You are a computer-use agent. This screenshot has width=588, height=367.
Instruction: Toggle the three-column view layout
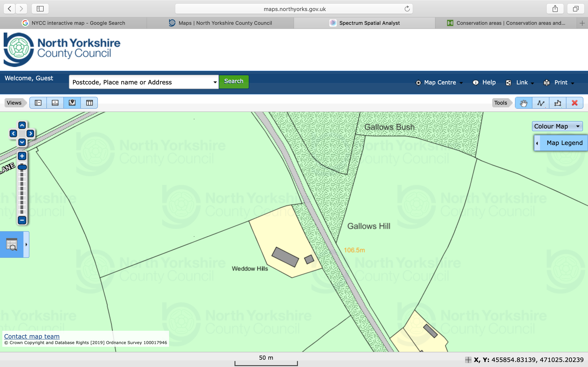pyautogui.click(x=89, y=103)
